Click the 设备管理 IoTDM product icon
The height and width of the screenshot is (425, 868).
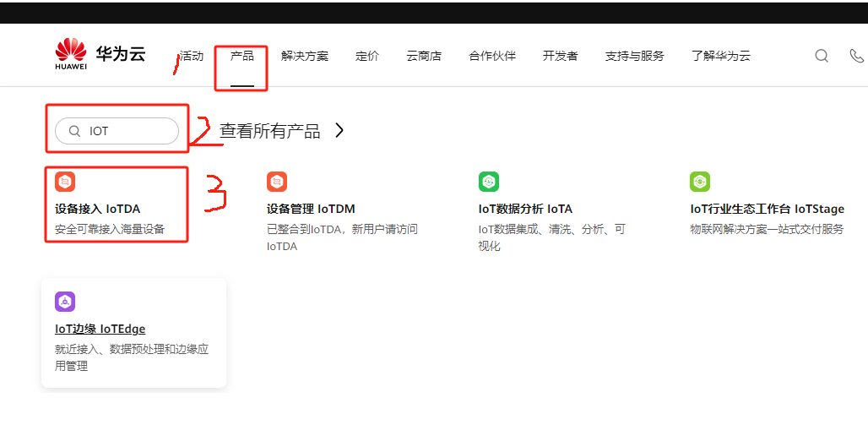pos(277,182)
